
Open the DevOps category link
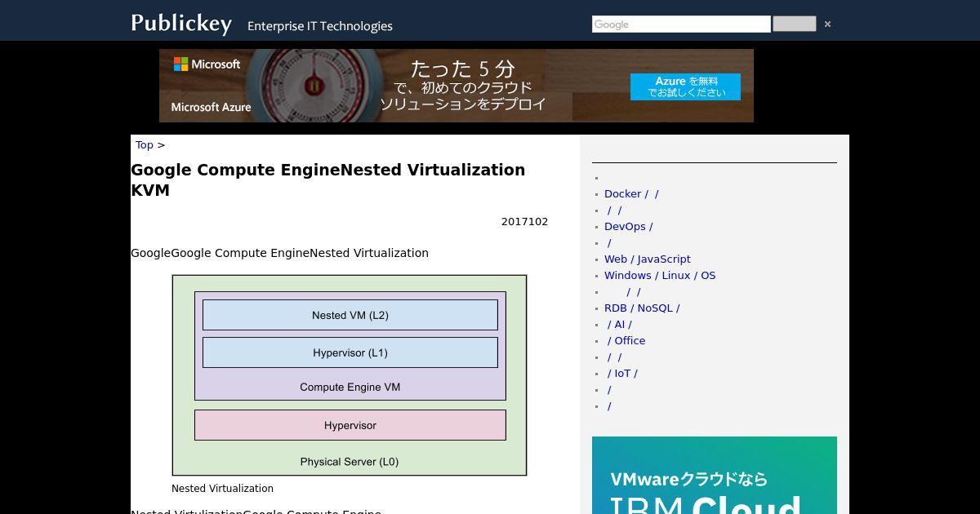[629, 227]
